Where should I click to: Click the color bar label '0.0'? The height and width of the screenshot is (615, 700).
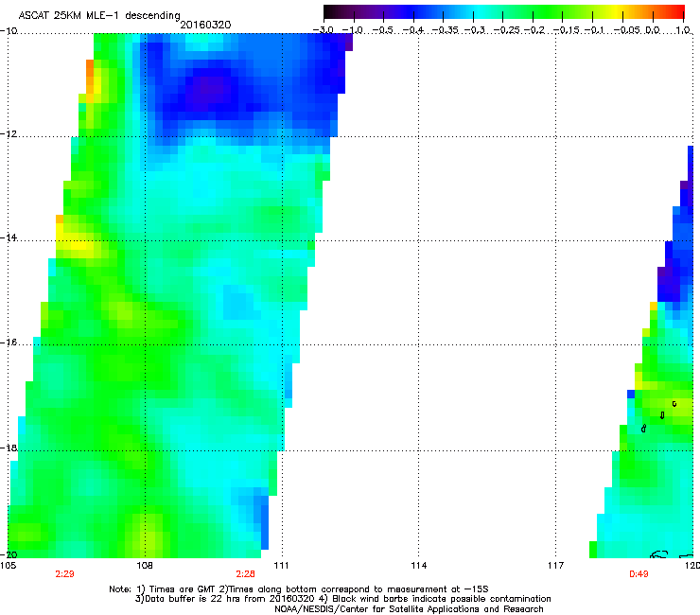(x=653, y=30)
